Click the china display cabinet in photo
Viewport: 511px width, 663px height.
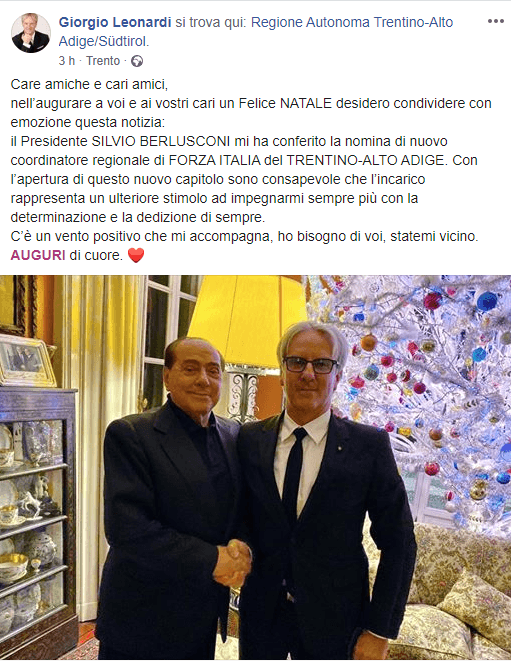pos(37,520)
